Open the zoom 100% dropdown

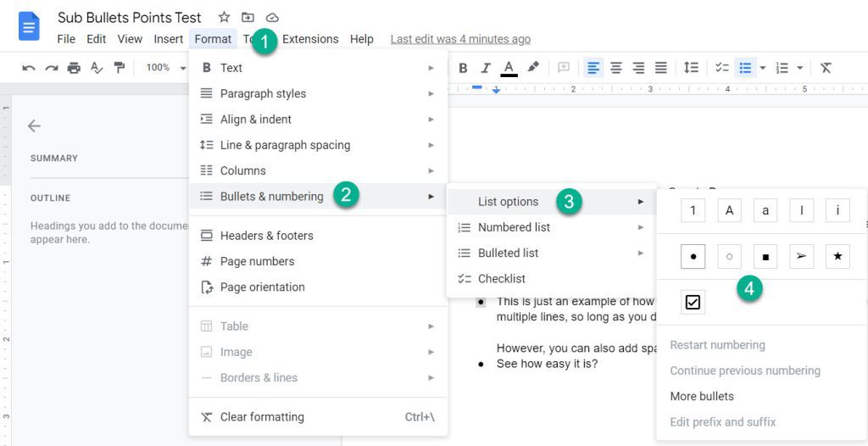[x=166, y=68]
